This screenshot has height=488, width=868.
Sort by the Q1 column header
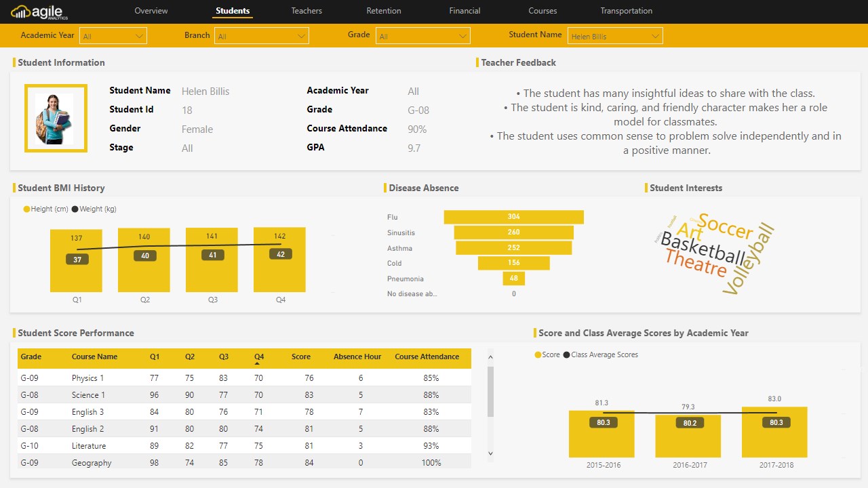coord(155,357)
